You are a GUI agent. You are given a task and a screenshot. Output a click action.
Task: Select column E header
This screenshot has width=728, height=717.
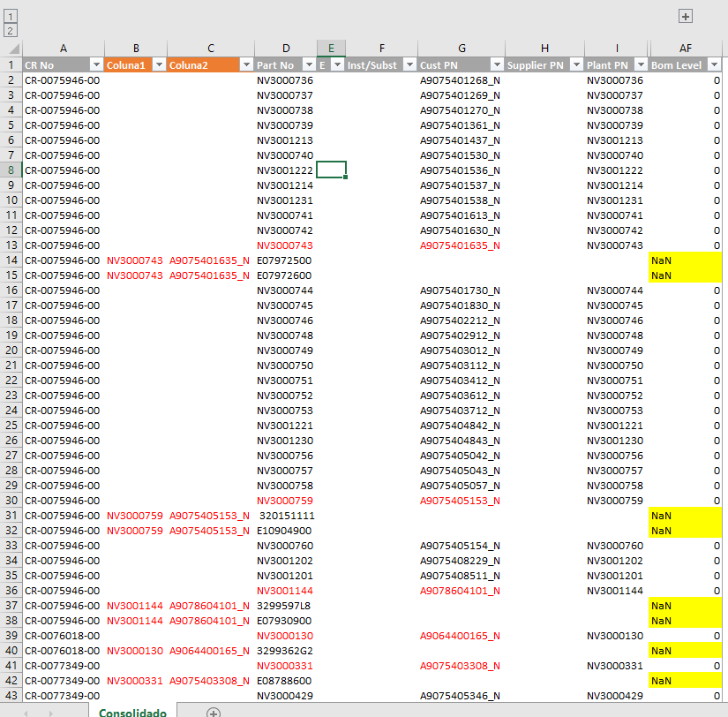click(x=331, y=49)
